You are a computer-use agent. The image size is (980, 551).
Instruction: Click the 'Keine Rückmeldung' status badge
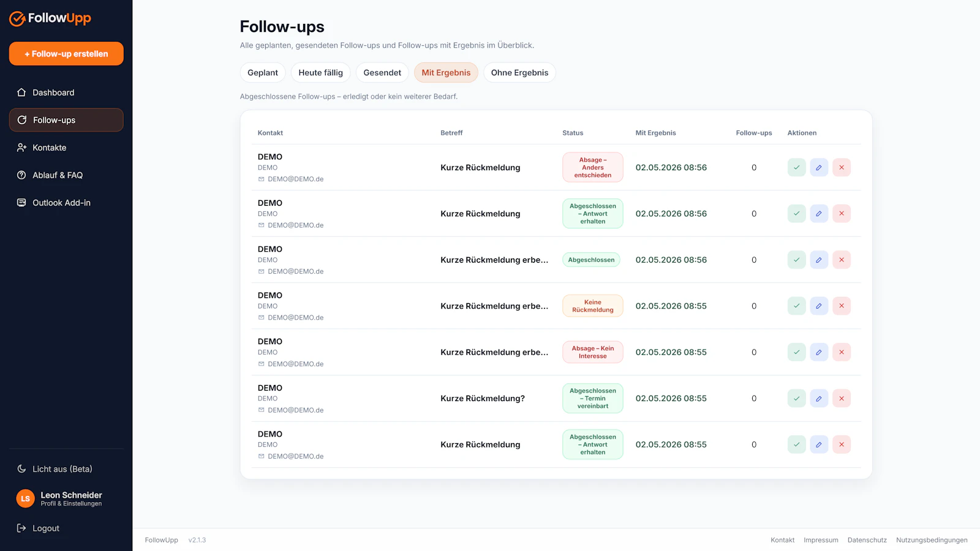pyautogui.click(x=593, y=306)
